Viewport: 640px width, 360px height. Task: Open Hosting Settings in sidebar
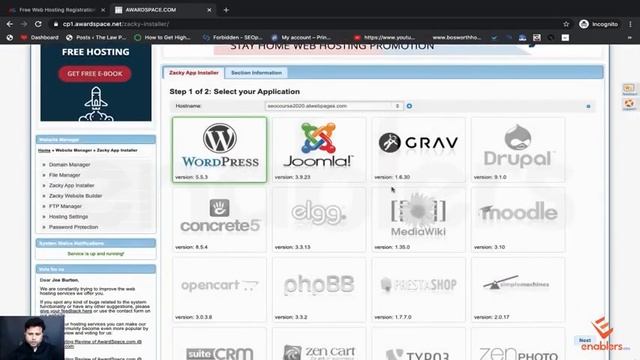(x=69, y=217)
